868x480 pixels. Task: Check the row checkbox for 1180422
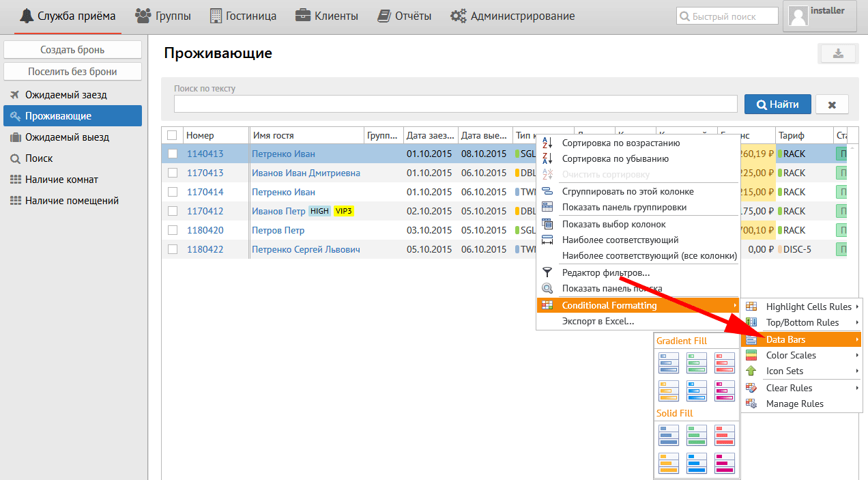click(x=173, y=249)
